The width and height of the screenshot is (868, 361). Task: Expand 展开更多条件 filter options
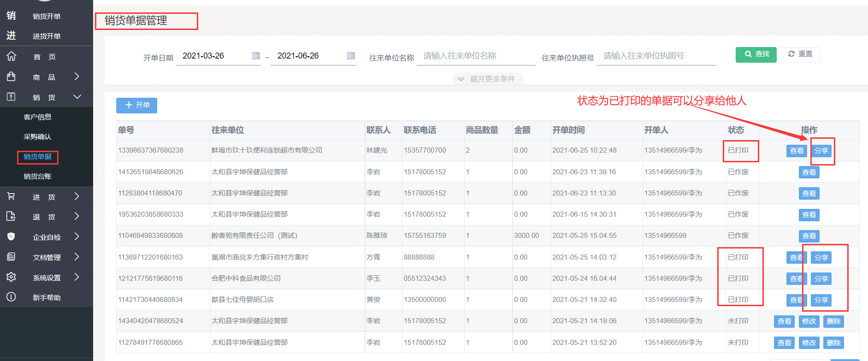pos(487,79)
